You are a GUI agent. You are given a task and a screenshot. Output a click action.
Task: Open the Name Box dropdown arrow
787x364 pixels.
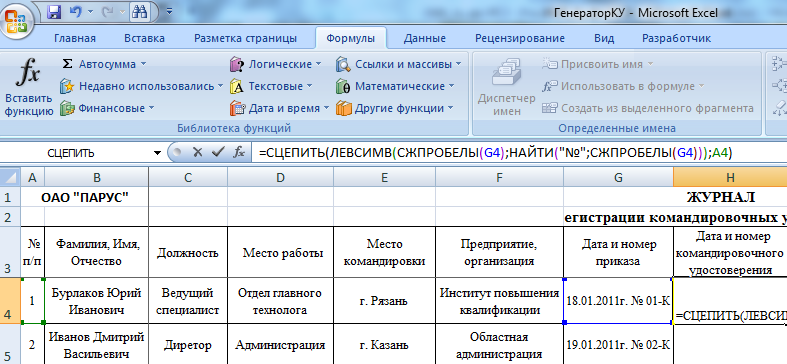click(x=158, y=153)
